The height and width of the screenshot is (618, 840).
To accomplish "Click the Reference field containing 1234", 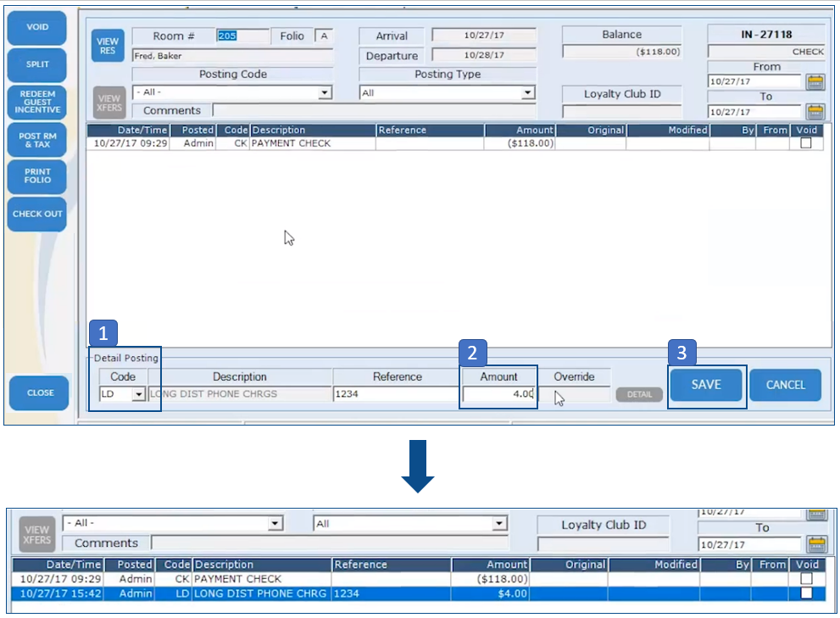I will (x=396, y=394).
